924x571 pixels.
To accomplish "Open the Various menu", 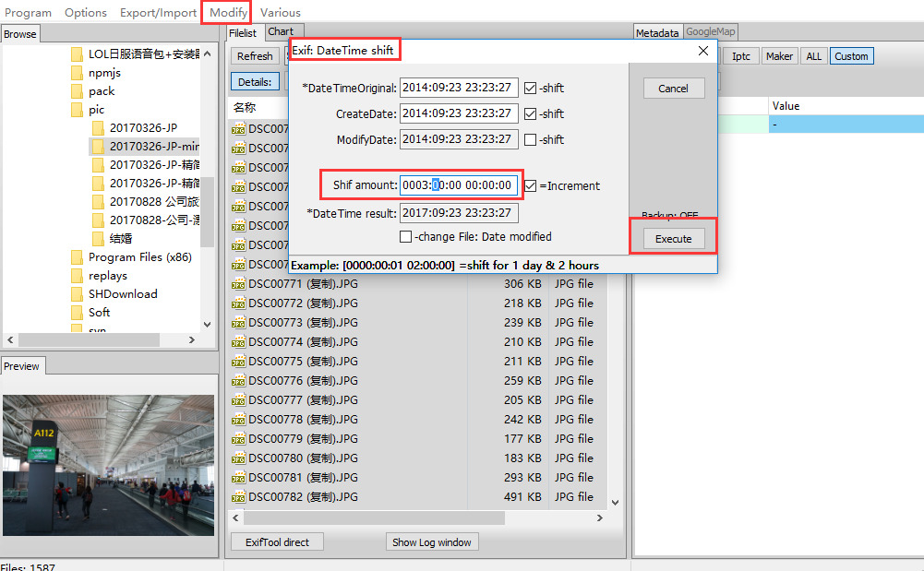I will point(280,12).
